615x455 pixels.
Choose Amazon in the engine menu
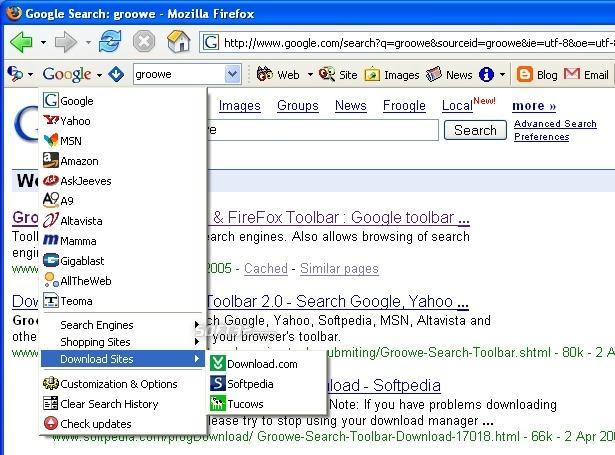[123, 160]
